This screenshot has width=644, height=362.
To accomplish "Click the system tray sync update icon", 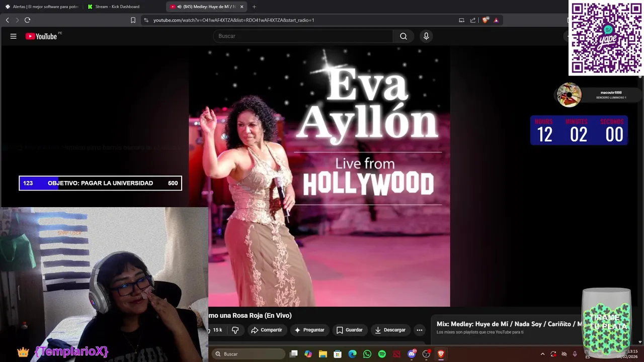I will click(553, 354).
